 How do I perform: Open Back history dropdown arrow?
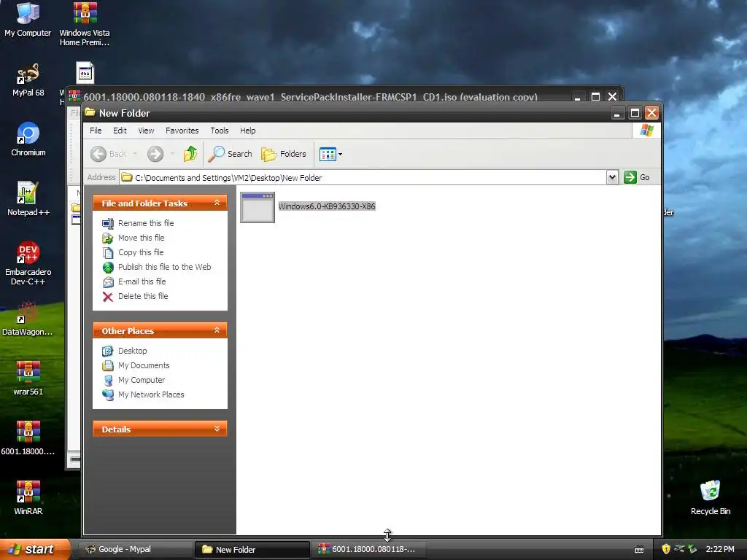coord(135,154)
